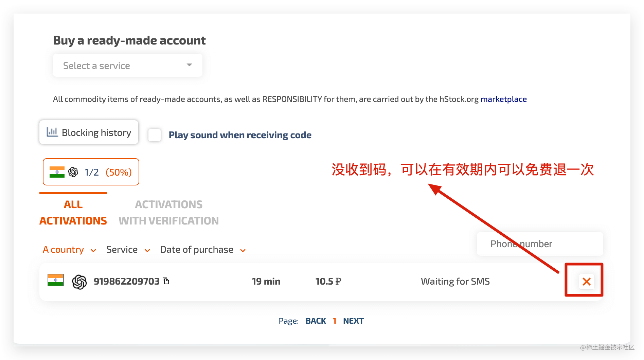
Task: Click the Phone number search field
Action: click(539, 244)
